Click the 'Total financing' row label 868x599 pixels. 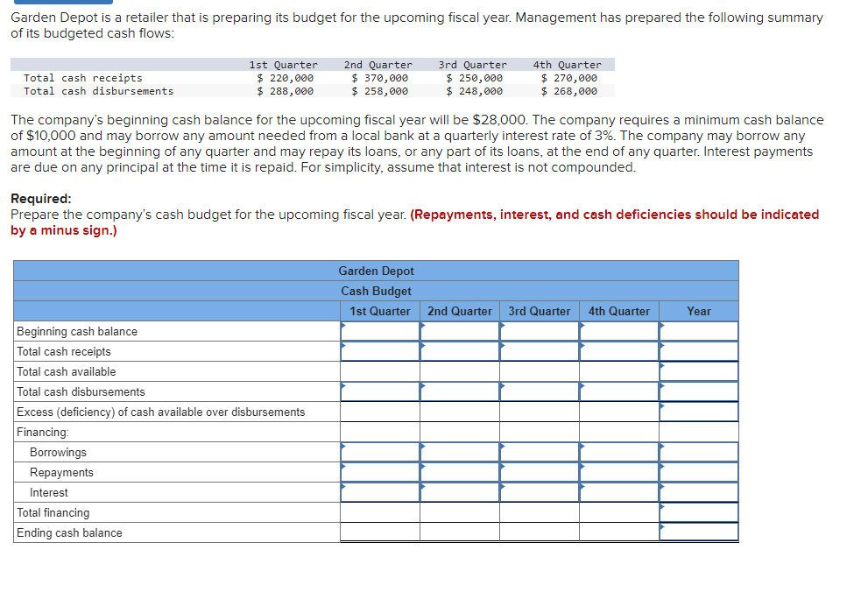(x=53, y=512)
